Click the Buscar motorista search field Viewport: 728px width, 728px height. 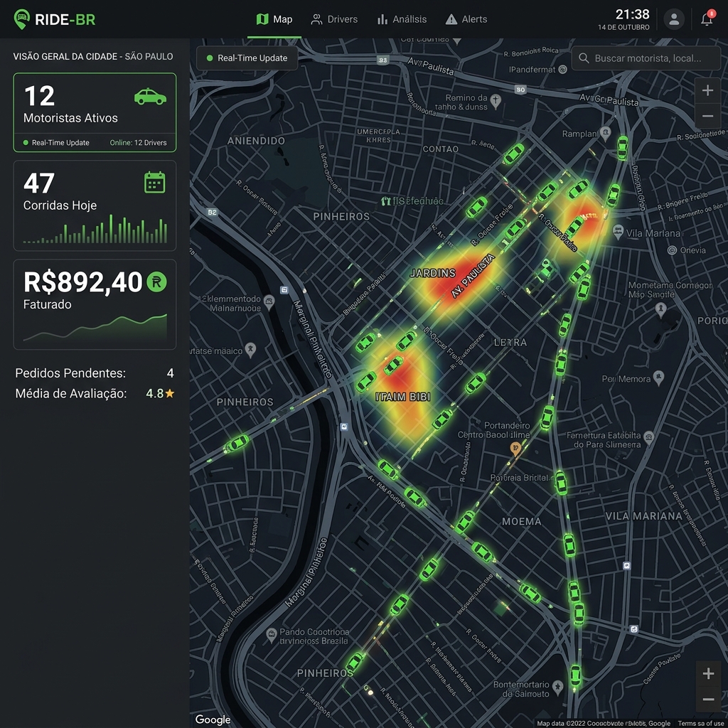click(x=647, y=59)
